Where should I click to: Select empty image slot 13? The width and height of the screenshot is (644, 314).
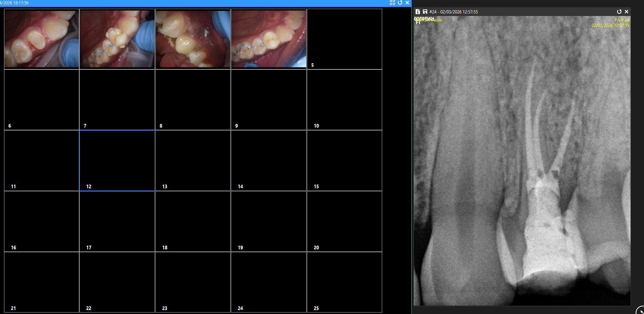tap(193, 160)
